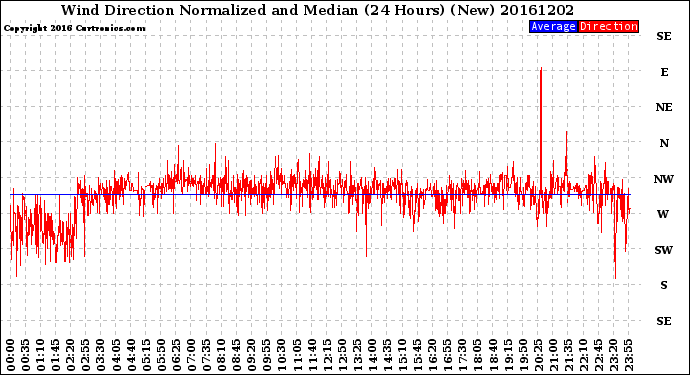Click the "04:40" time axis label
The width and height of the screenshot is (690, 375).
[131, 355]
